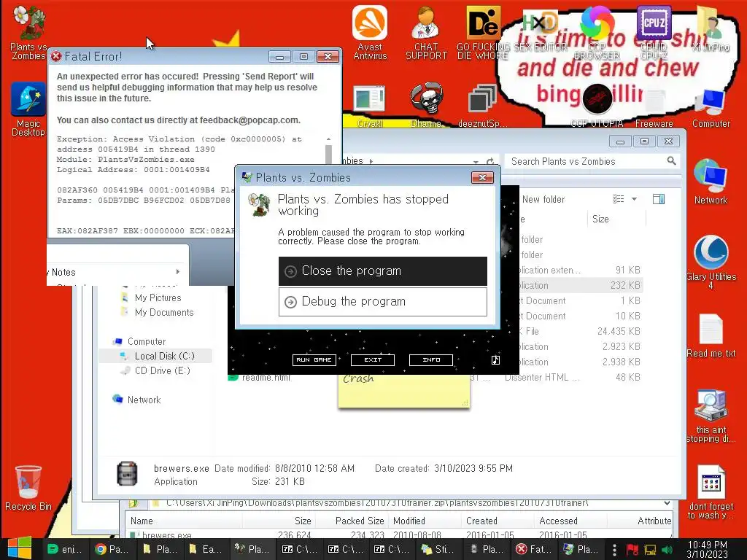
Task: Sort by Created column in 7-Zip
Action: 498,521
